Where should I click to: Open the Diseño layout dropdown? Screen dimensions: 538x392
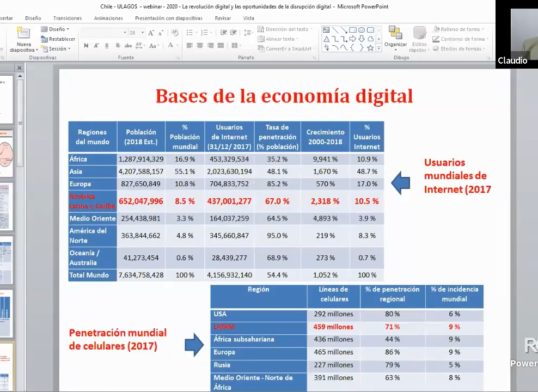[x=55, y=29]
